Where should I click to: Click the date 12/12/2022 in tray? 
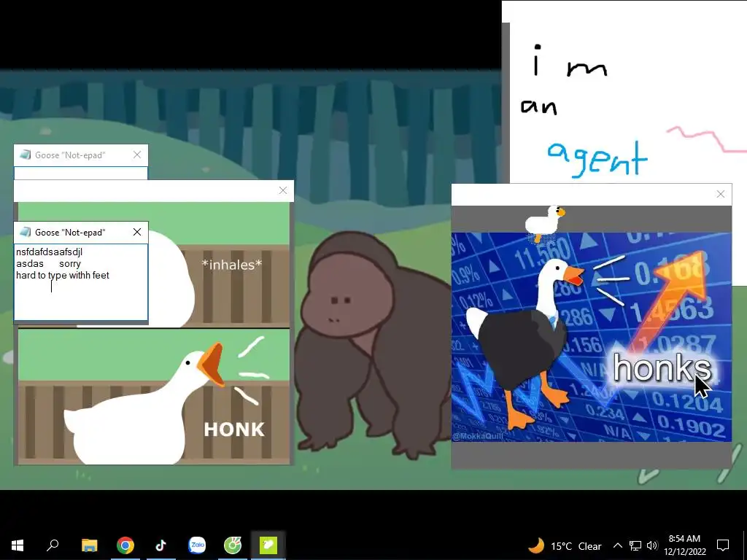(x=684, y=552)
